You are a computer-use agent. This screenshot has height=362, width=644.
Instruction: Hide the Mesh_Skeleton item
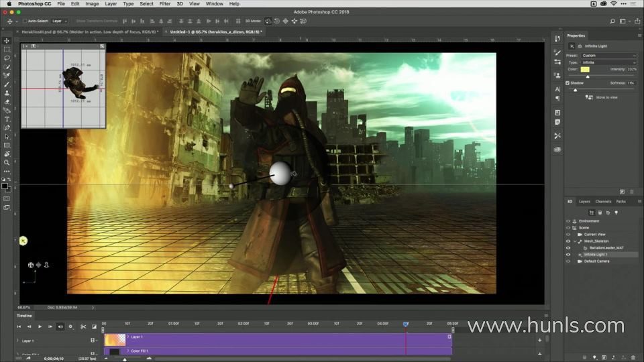[x=568, y=241]
